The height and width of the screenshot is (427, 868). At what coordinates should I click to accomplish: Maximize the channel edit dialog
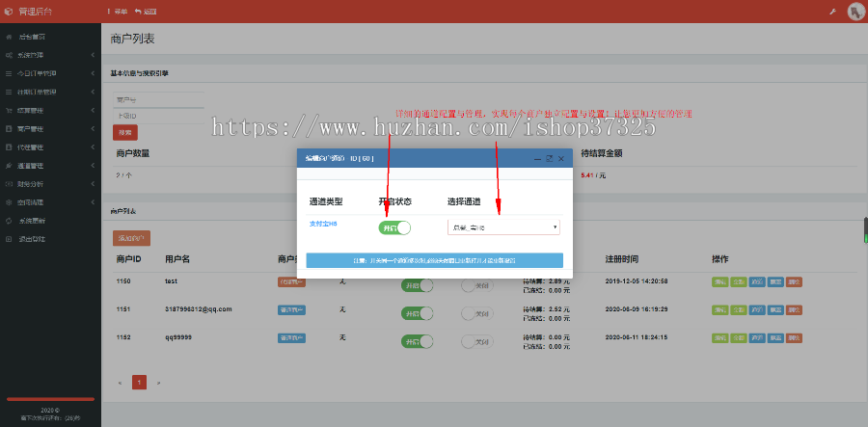(549, 159)
